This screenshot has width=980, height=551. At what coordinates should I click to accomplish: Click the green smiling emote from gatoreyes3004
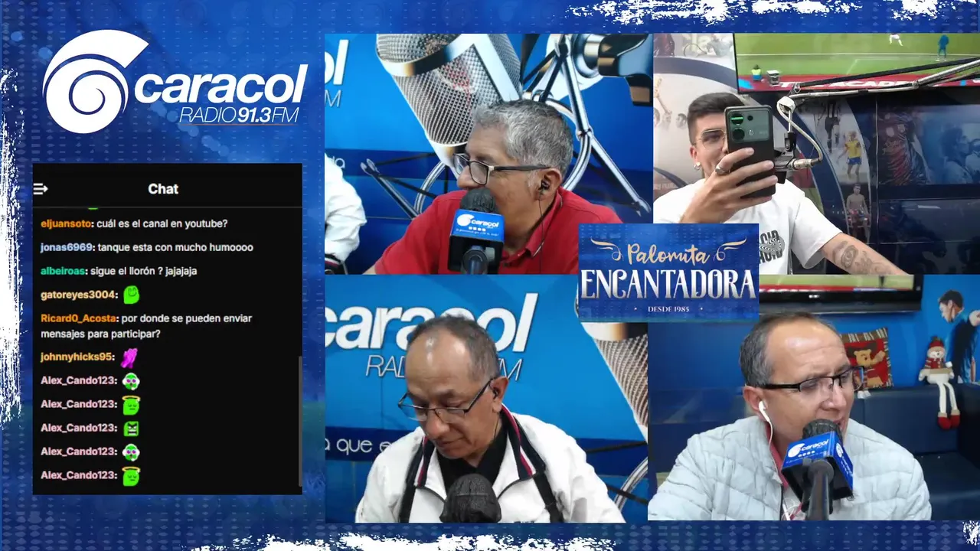click(131, 295)
